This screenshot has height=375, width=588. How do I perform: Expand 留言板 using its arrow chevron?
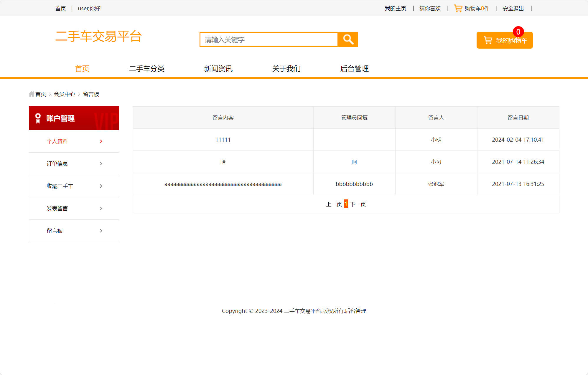pyautogui.click(x=101, y=231)
